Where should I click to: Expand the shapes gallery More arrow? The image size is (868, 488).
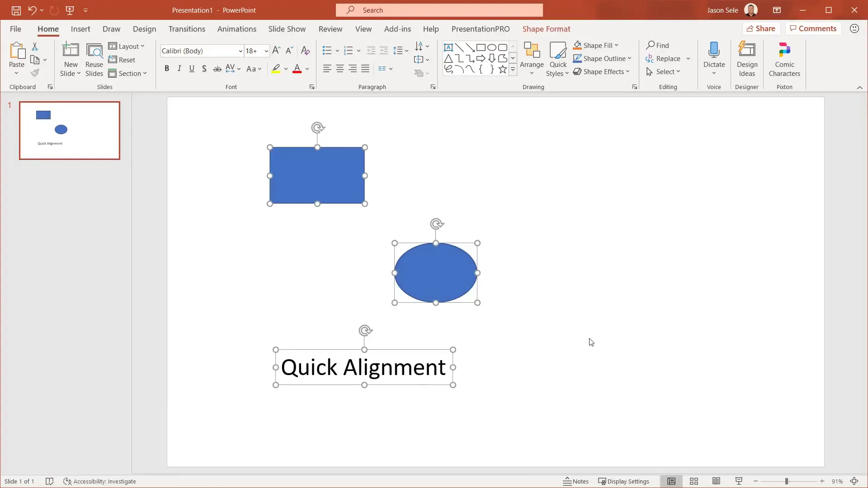(513, 69)
